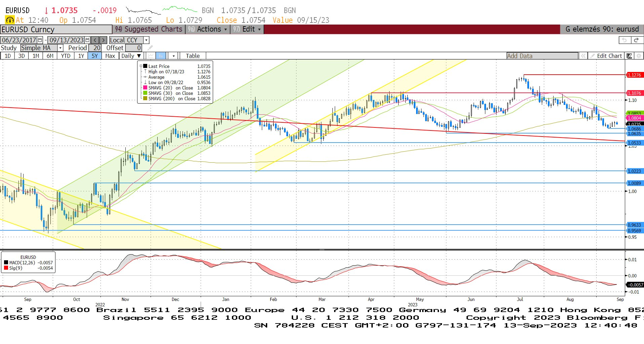Open chart settings gear icon
Image resolution: width=644 pixels, height=344 pixels.
pos(639,56)
